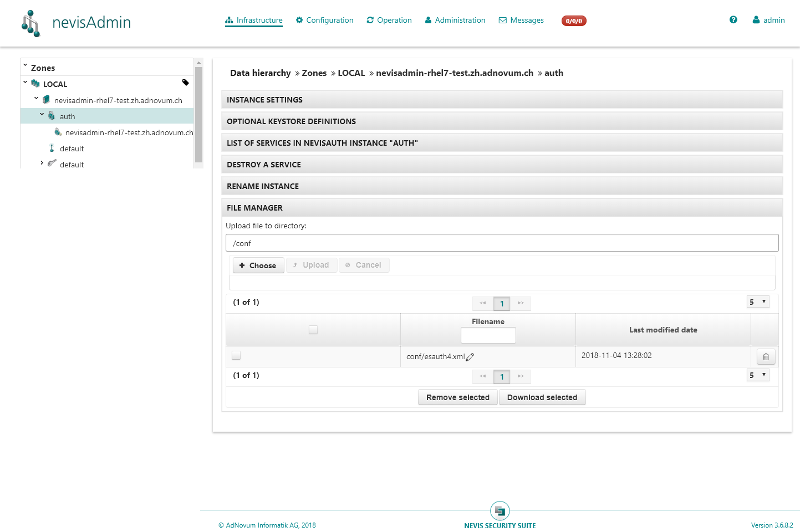Expand Optional Keystore Definitions section
The width and height of the screenshot is (800, 532).
[x=502, y=121]
